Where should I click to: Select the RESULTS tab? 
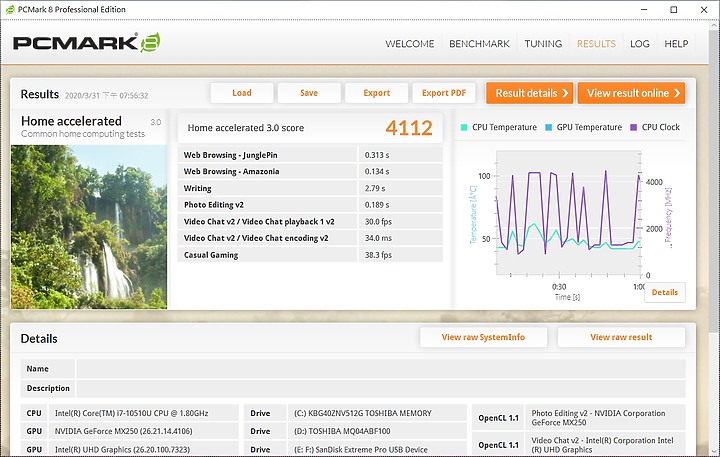tap(596, 44)
